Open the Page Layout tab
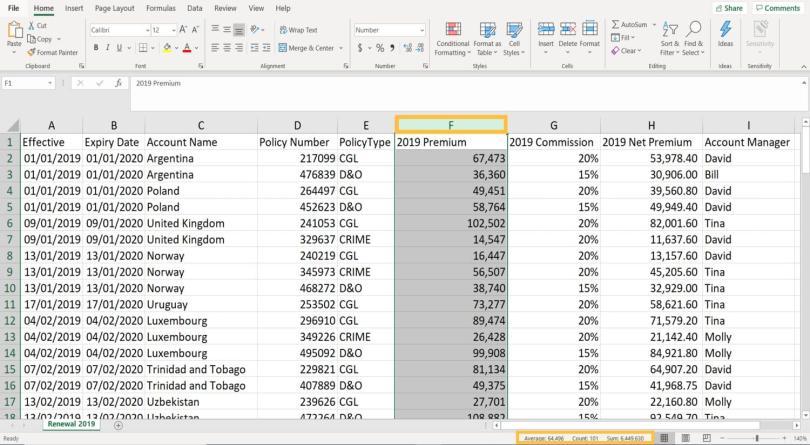Viewport: 810px width, 445px height. 114,8
